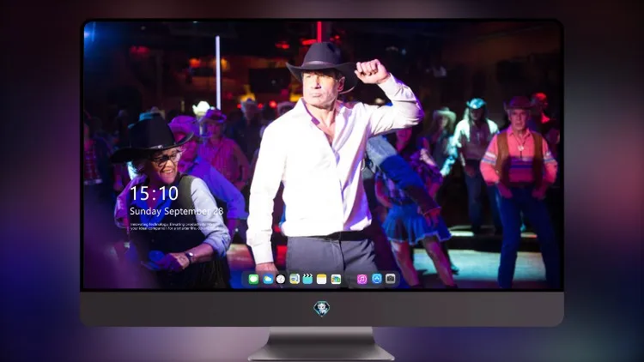Open the yellow Notes app
The width and height of the screenshot is (644, 362).
[322, 280]
